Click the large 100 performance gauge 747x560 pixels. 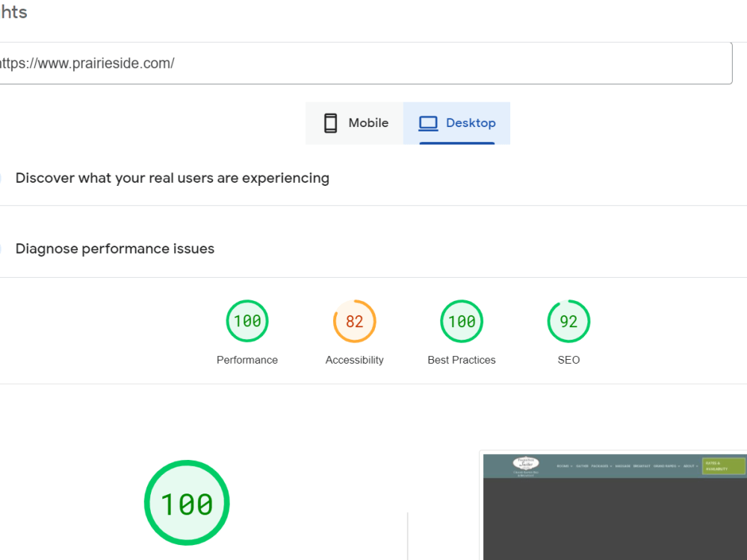187,503
